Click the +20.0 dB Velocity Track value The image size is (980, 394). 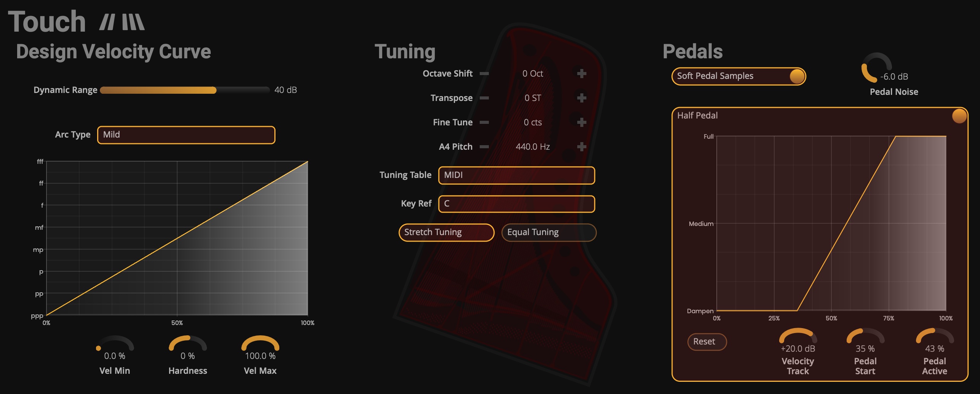[798, 349]
